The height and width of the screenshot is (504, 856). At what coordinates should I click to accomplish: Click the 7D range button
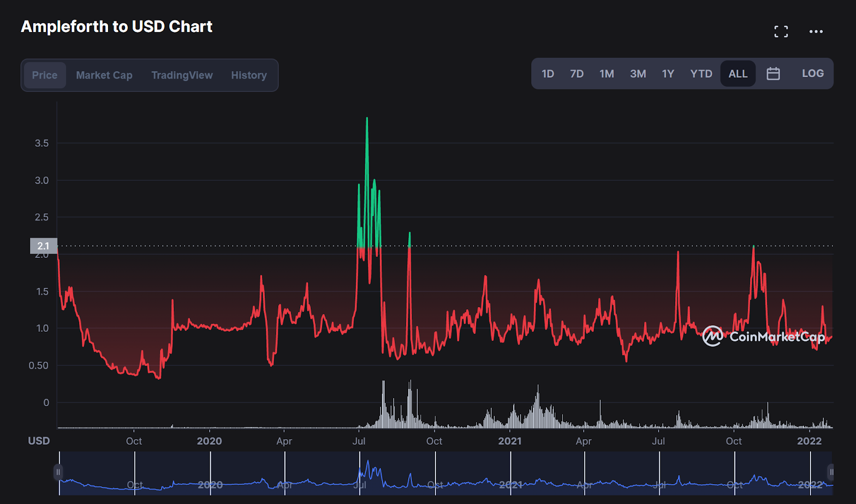pos(577,73)
